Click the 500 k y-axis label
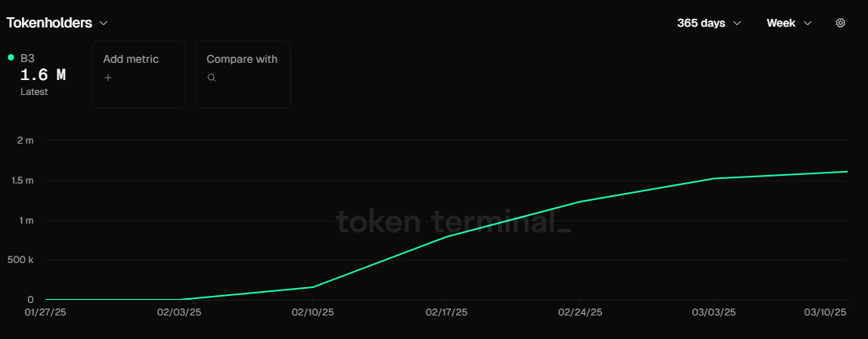The width and height of the screenshot is (868, 339). 20,260
